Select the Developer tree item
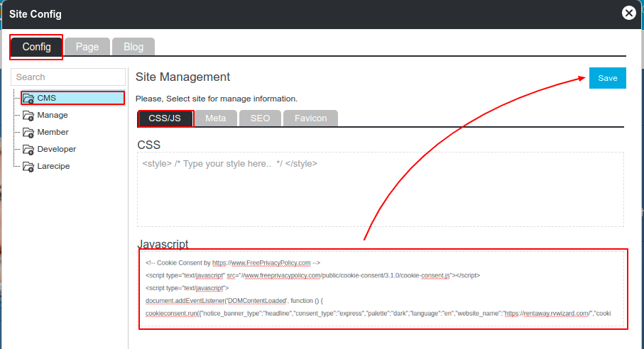 point(56,149)
